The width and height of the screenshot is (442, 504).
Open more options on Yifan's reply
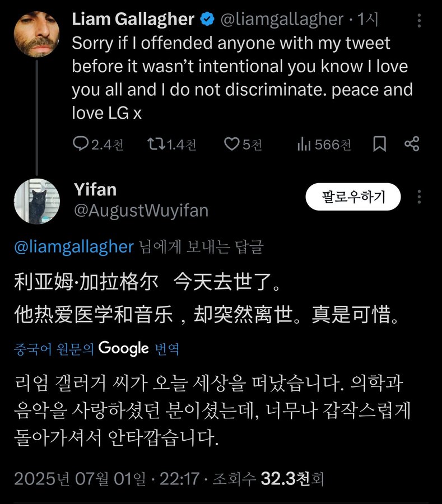[x=420, y=197]
